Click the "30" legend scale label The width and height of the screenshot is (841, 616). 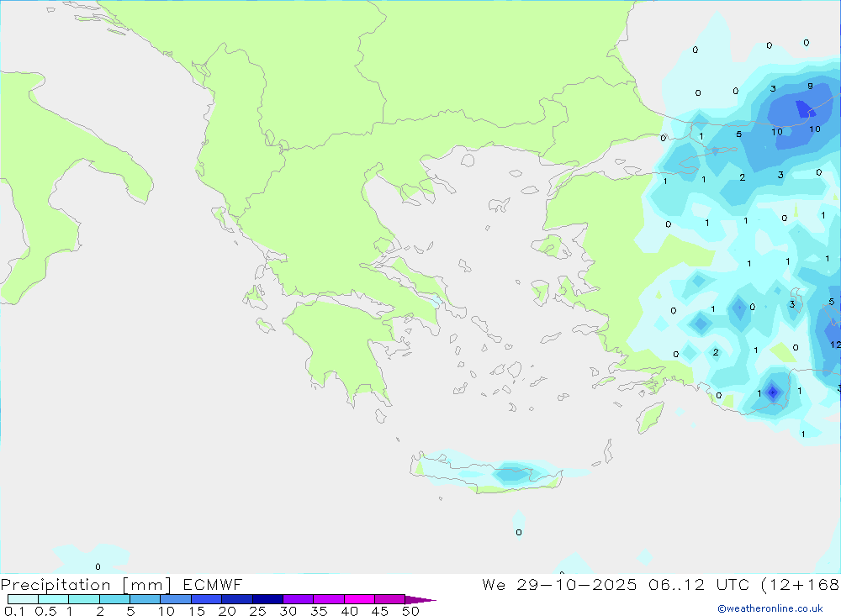point(288,611)
